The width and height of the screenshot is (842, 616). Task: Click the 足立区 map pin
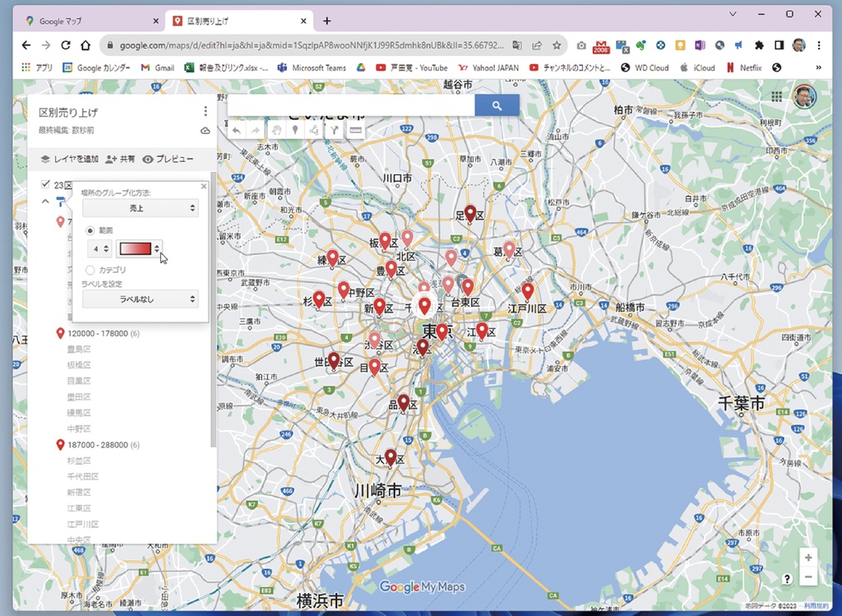pyautogui.click(x=470, y=213)
